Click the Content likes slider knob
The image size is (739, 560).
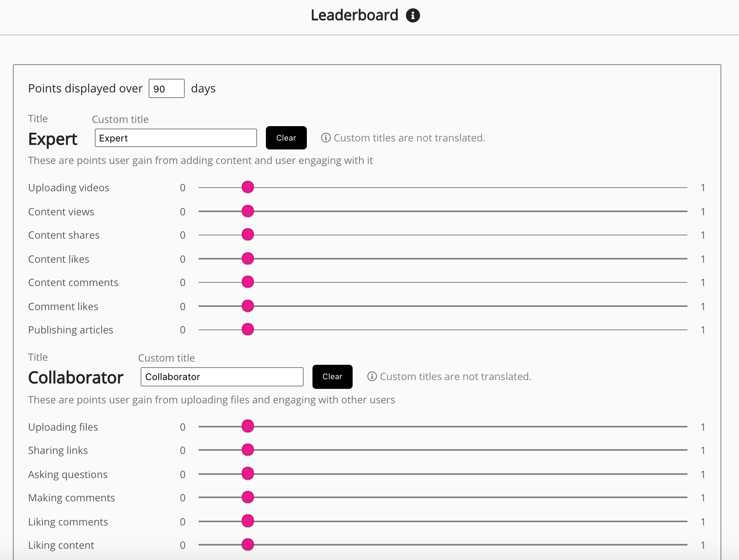click(248, 258)
